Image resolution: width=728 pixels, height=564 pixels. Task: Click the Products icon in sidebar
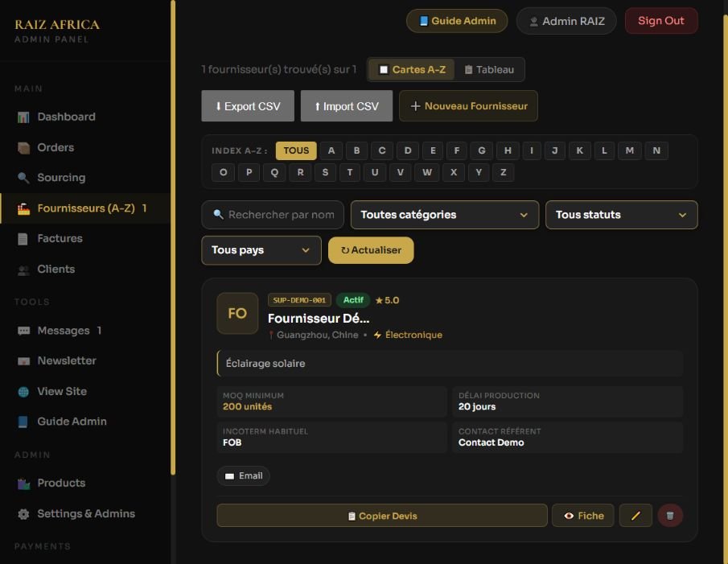pyautogui.click(x=23, y=484)
